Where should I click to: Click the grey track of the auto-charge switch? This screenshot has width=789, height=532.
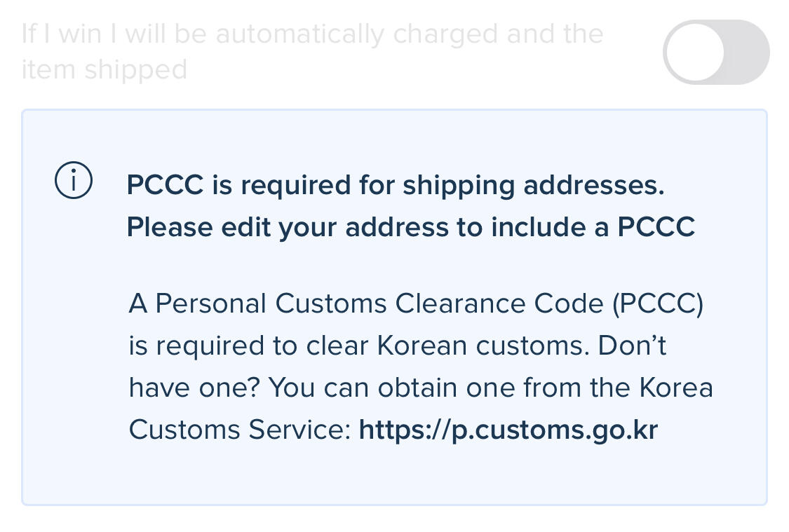pos(747,53)
